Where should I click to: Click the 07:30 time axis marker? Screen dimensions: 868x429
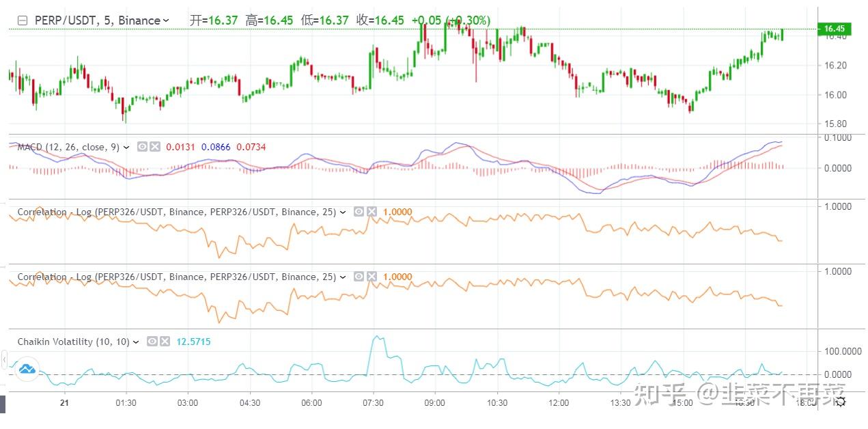[374, 403]
